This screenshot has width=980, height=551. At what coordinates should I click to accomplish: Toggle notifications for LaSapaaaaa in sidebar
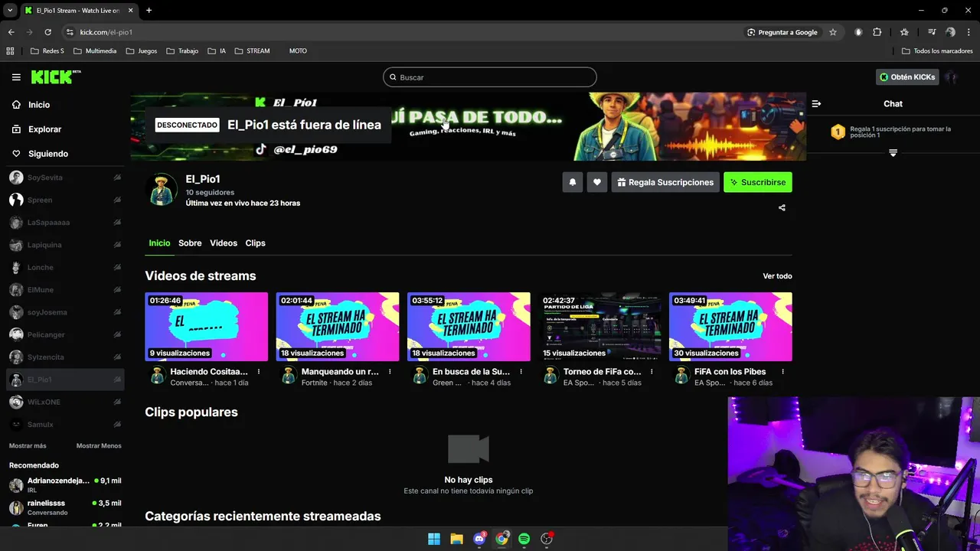coord(117,223)
